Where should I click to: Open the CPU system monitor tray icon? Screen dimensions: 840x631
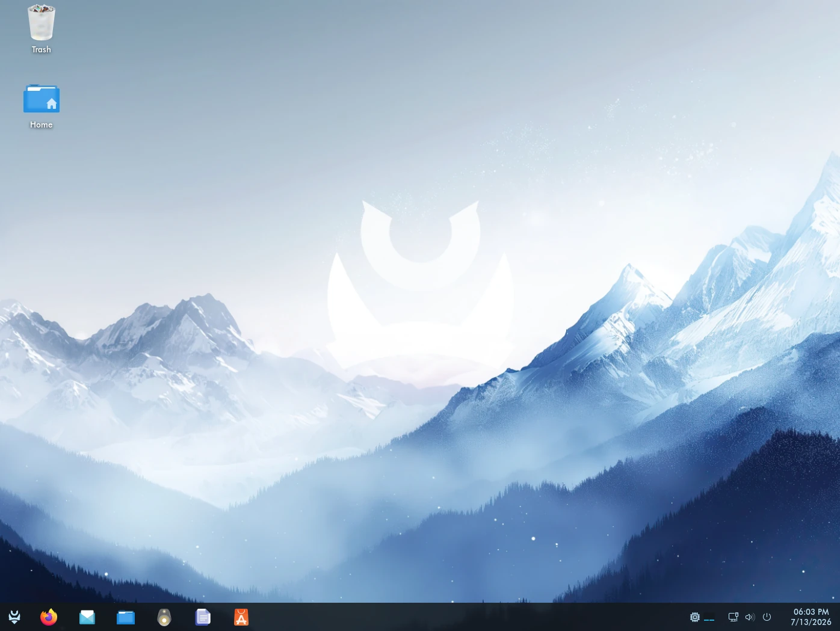point(695,617)
